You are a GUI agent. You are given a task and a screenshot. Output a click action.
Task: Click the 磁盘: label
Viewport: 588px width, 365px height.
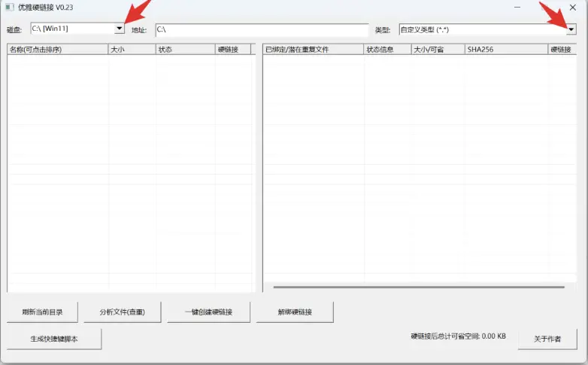14,29
